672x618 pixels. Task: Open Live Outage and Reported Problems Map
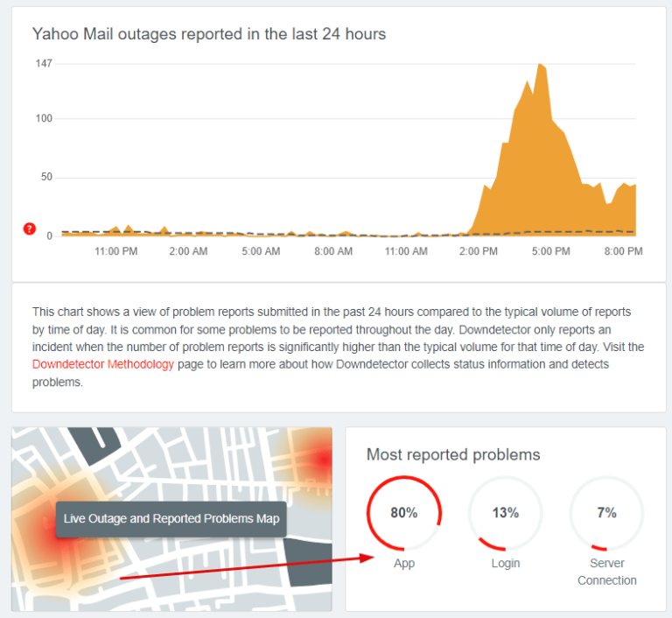point(171,519)
